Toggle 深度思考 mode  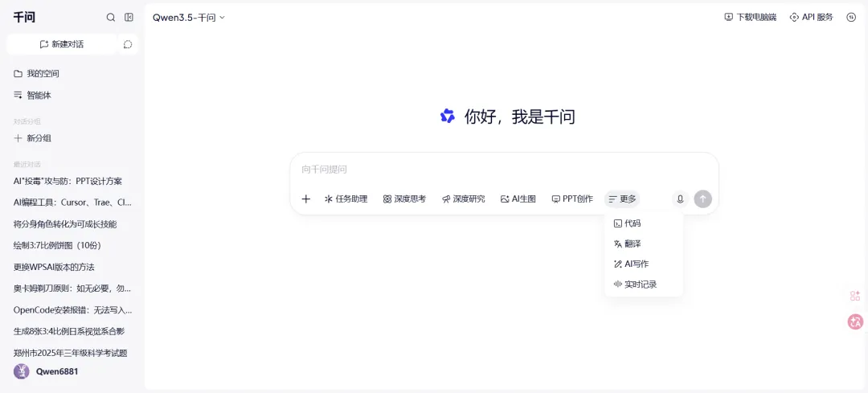[x=404, y=199]
